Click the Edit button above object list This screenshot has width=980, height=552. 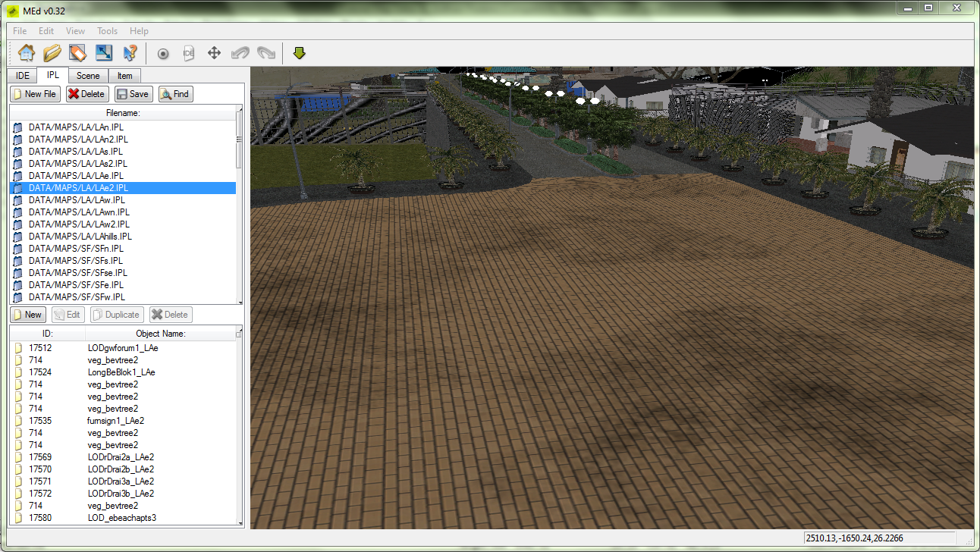pyautogui.click(x=68, y=315)
